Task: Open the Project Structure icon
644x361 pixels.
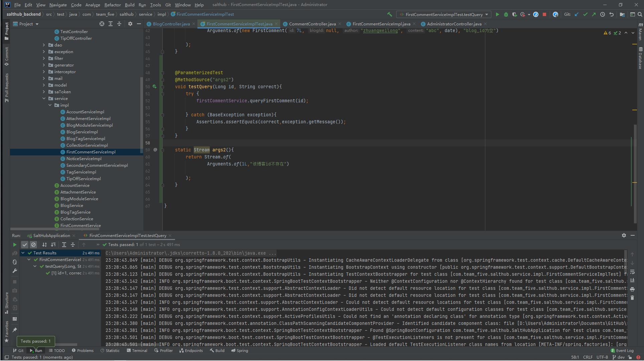Action: pos(622,14)
